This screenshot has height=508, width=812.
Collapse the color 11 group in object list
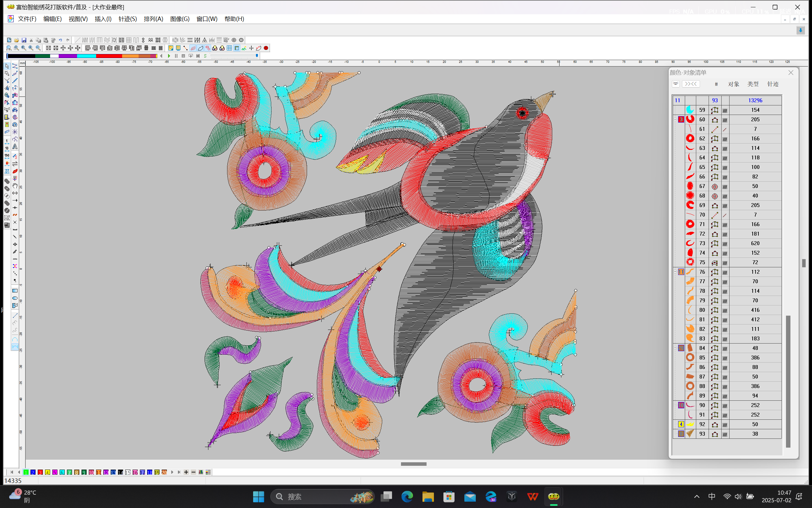(x=675, y=272)
